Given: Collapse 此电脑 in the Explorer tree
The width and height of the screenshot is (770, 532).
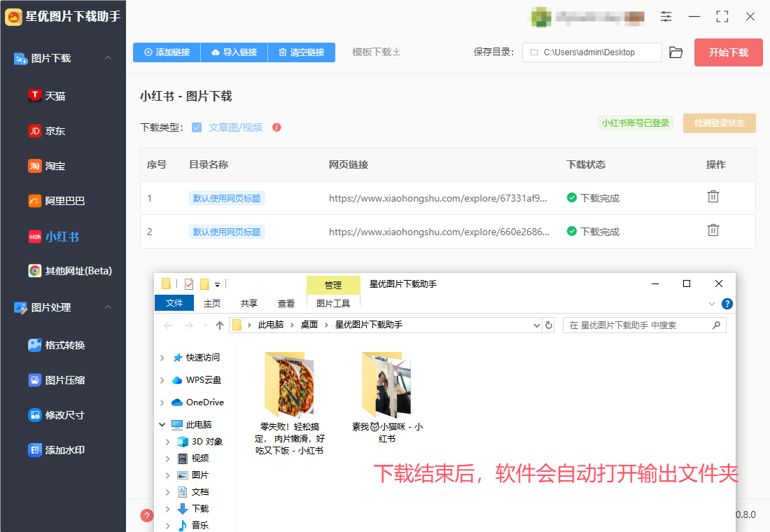Looking at the screenshot, I should [162, 424].
